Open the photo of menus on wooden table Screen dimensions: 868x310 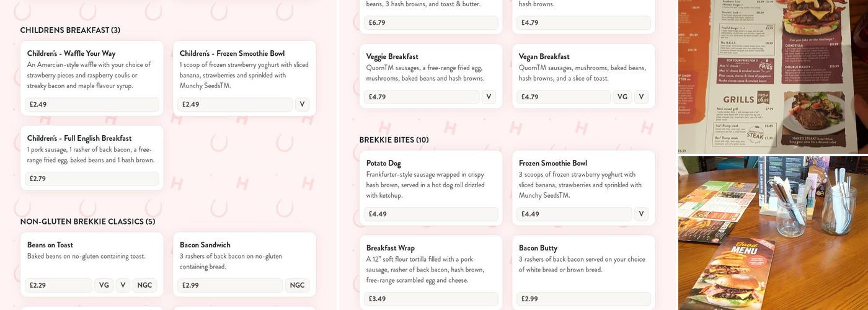(x=773, y=233)
